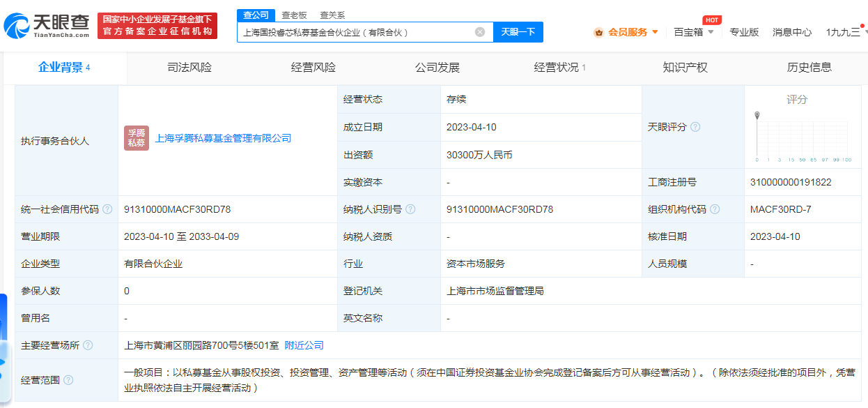Clear the search box with the X icon
The width and height of the screenshot is (868, 408).
pos(480,32)
